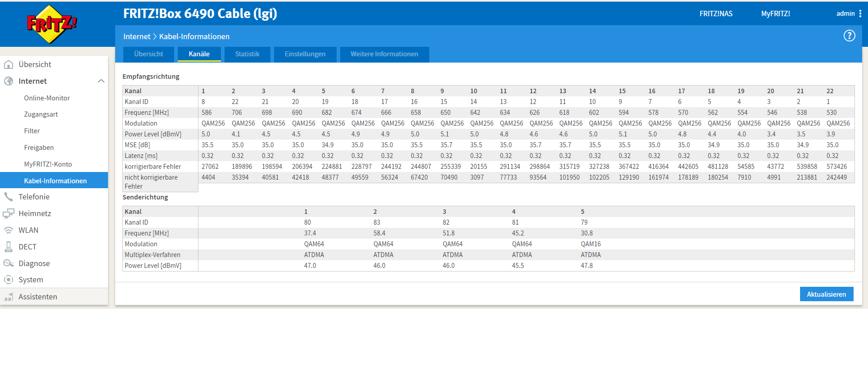Click the Diagnose icon in sidebar
868x389 pixels.
9,263
